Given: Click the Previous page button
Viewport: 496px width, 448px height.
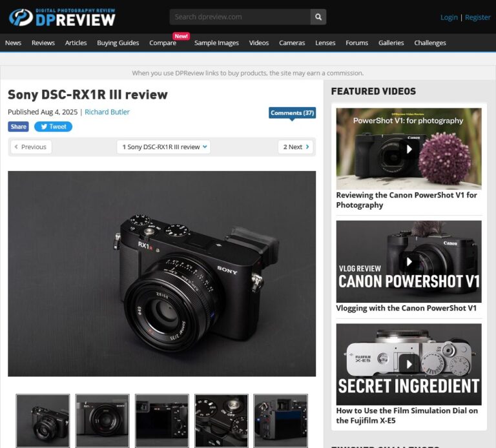Looking at the screenshot, I should pos(30,147).
